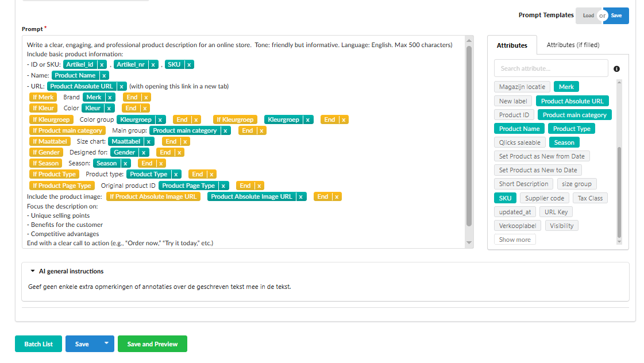Insert the size group attribute
644x363 pixels.
click(x=577, y=184)
